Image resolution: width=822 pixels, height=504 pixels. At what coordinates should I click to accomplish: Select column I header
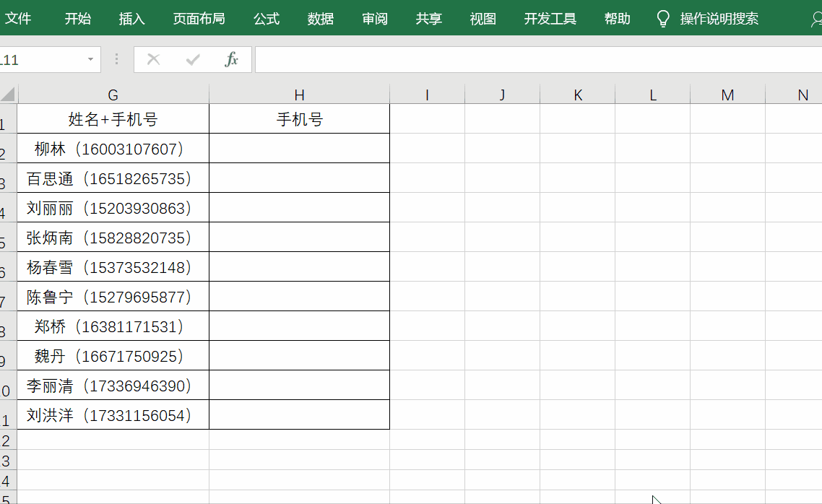pyautogui.click(x=427, y=95)
